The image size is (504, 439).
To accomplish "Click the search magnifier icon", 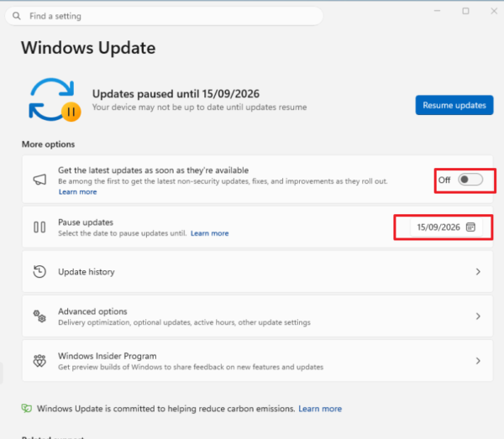I will tap(17, 16).
